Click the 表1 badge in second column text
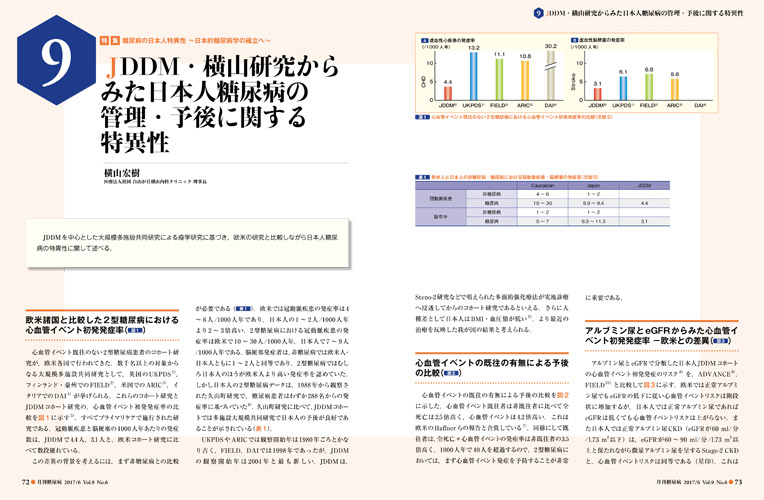 pos(243,308)
